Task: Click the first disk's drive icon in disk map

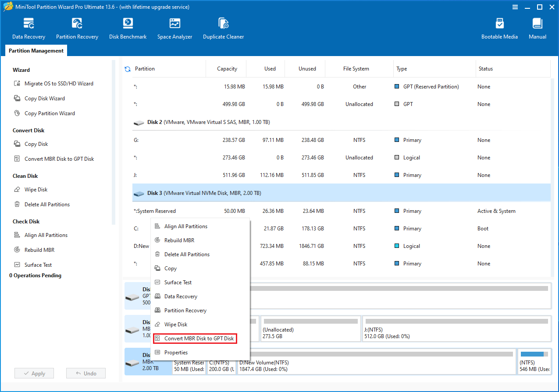Action: [132, 297]
